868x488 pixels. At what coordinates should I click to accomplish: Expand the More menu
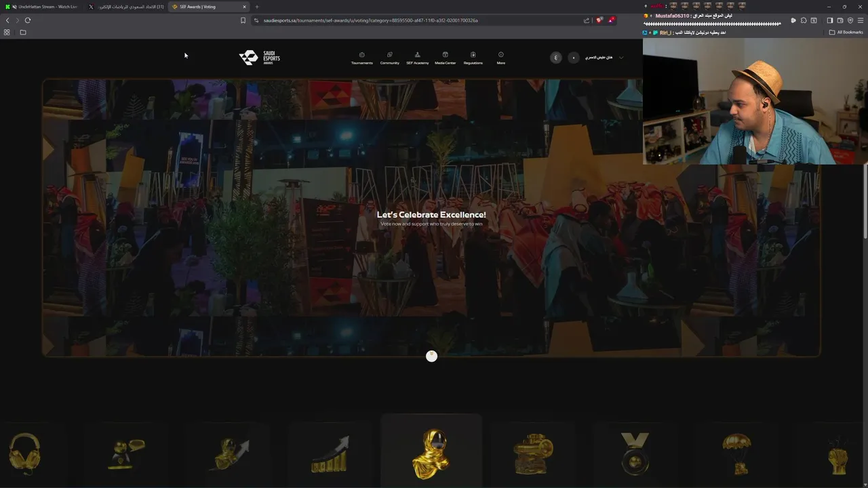tap(500, 58)
